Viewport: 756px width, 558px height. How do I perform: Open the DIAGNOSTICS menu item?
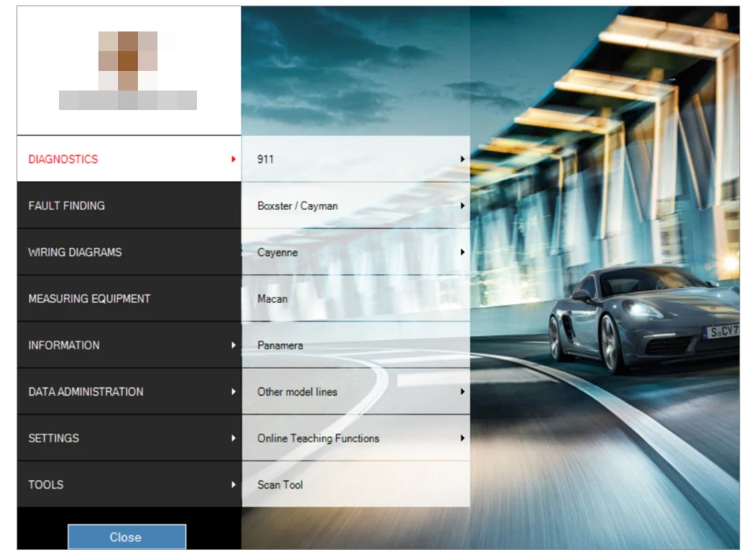click(128, 159)
